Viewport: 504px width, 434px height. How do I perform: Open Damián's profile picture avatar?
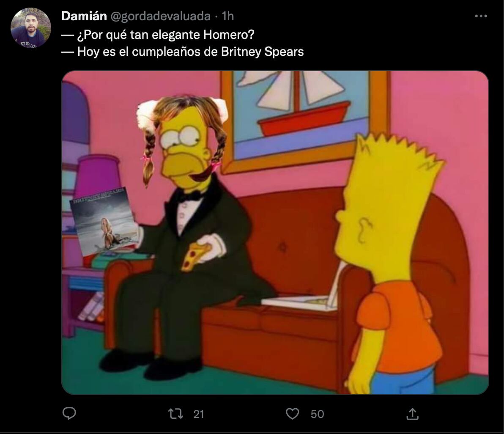(x=31, y=28)
